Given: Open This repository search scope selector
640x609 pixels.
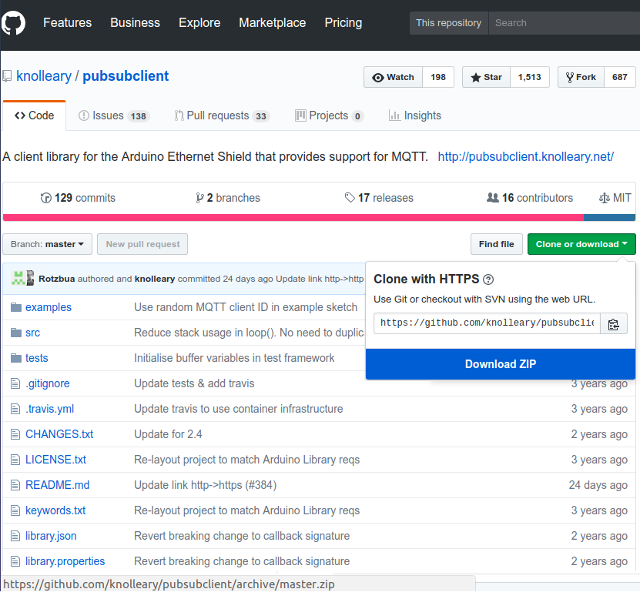Looking at the screenshot, I should 449,23.
